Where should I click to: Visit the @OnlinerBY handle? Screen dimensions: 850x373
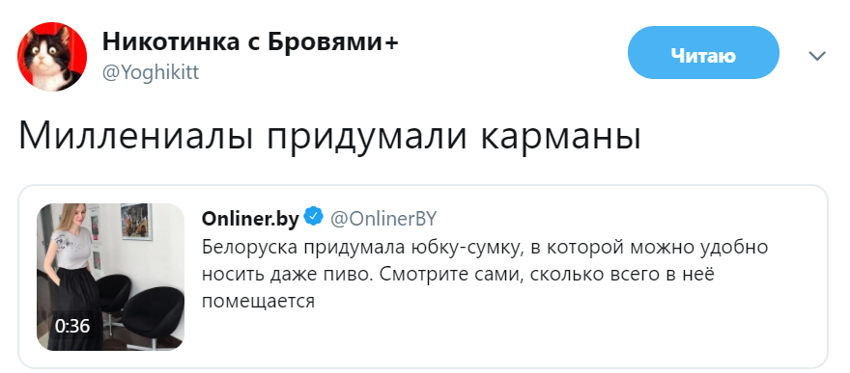tap(383, 218)
